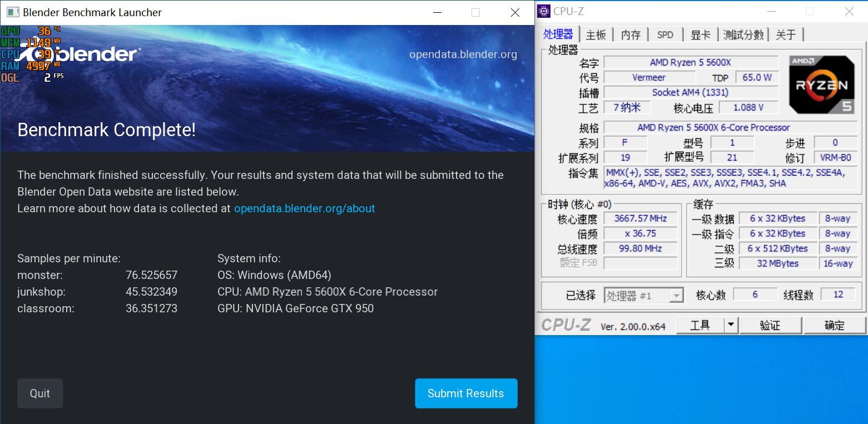868x424 pixels.
Task: Select the SPD tab
Action: tap(665, 34)
